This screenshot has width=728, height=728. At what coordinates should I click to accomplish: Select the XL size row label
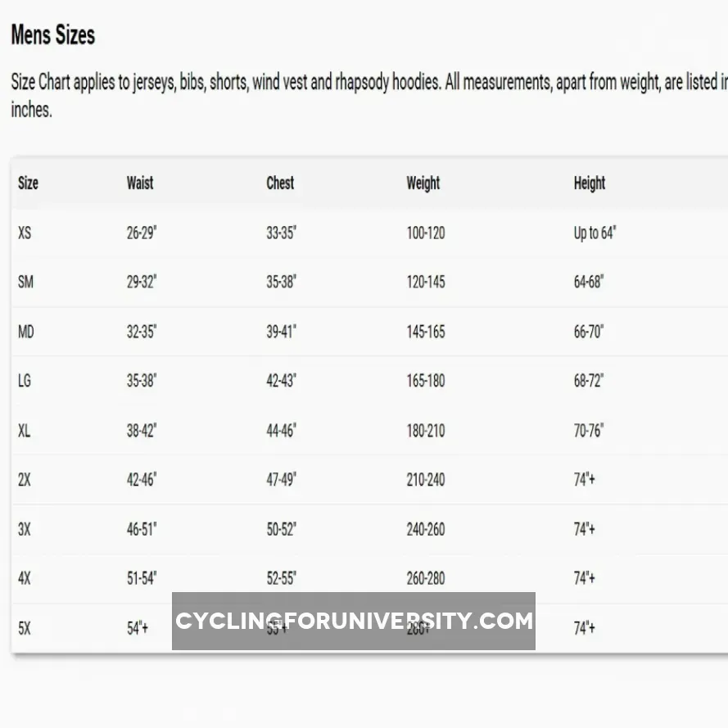[x=25, y=430]
